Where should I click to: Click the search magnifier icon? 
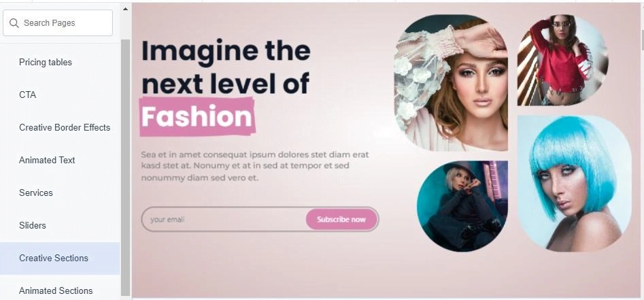[14, 23]
